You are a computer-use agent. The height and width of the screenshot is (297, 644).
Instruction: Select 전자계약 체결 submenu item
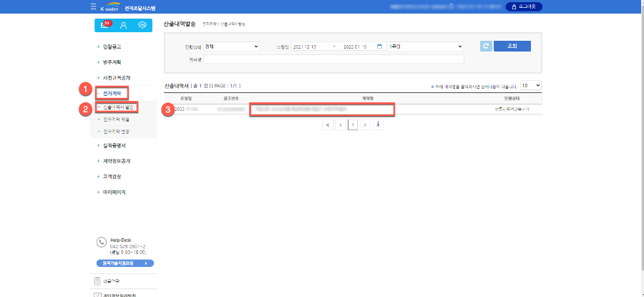pos(116,120)
